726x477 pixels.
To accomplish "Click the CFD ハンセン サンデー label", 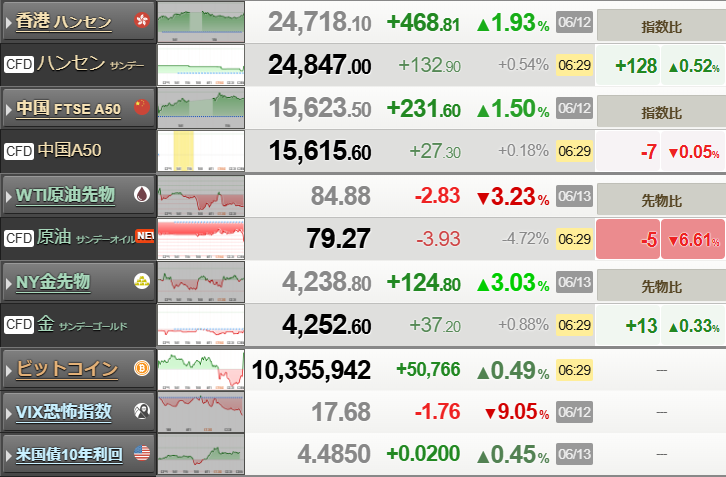I will pos(91,64).
